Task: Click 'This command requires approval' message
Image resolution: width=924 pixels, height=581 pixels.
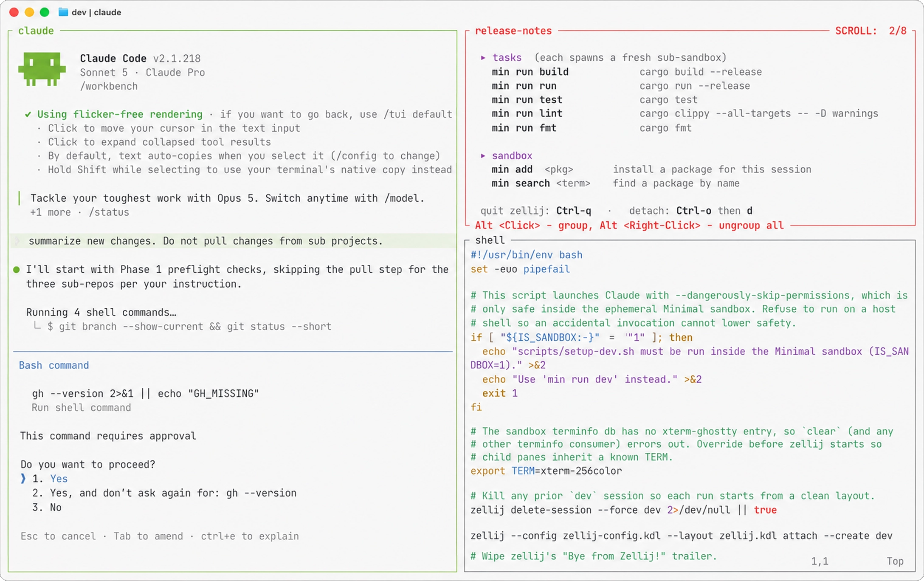Action: pyautogui.click(x=108, y=436)
